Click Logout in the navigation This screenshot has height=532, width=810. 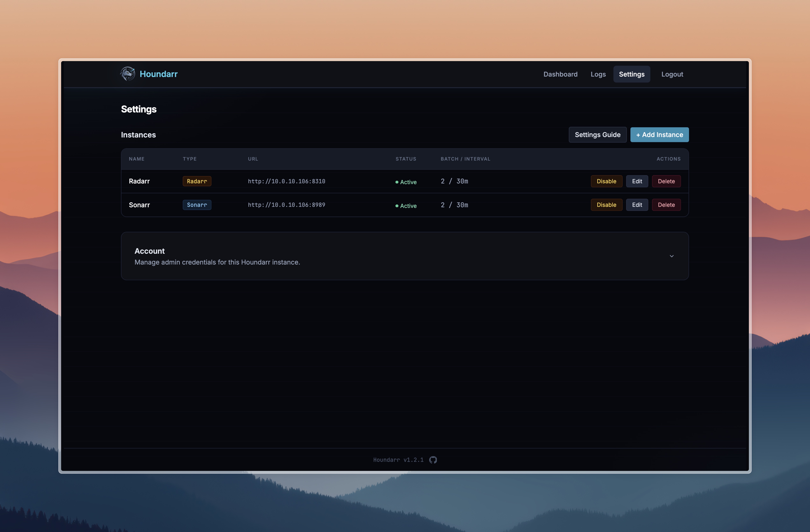[x=672, y=74]
